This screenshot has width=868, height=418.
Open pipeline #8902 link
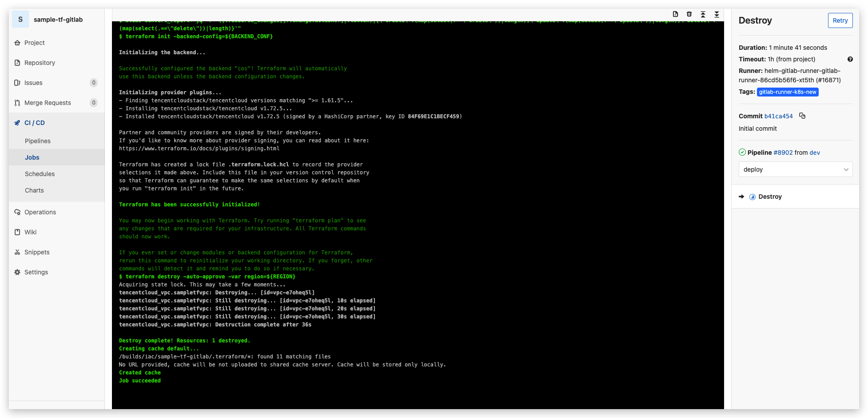tap(783, 153)
